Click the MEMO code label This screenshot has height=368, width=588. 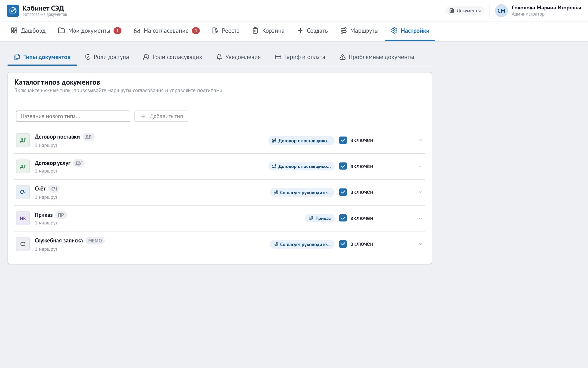(95, 241)
